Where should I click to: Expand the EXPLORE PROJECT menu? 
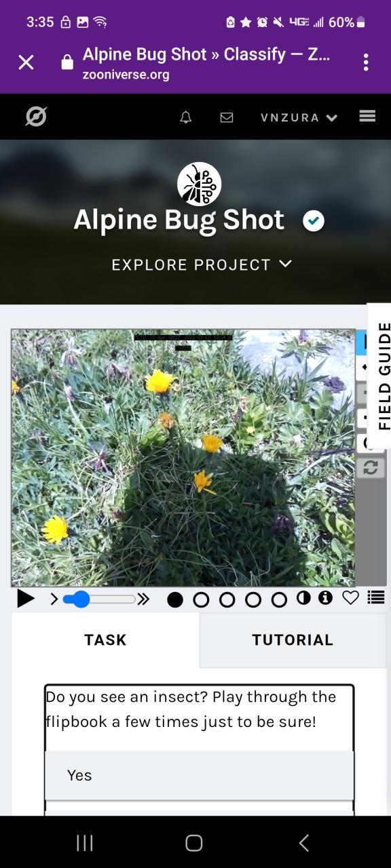(202, 264)
